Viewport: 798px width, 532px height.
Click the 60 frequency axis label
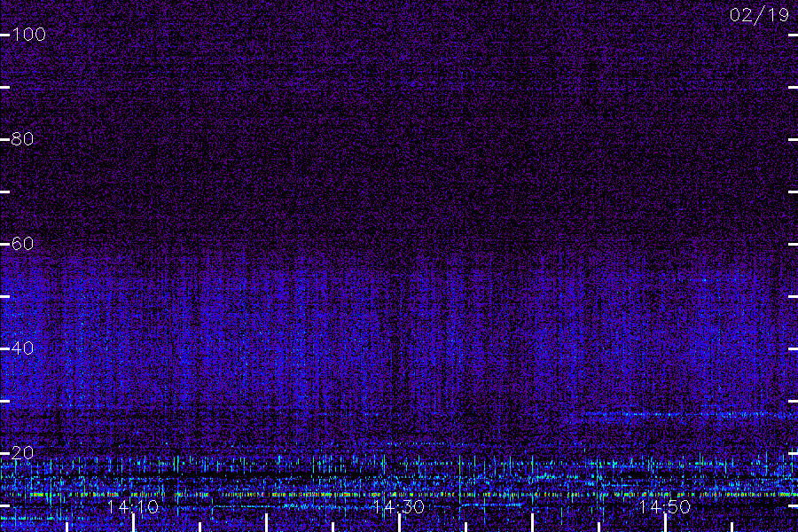tap(23, 244)
